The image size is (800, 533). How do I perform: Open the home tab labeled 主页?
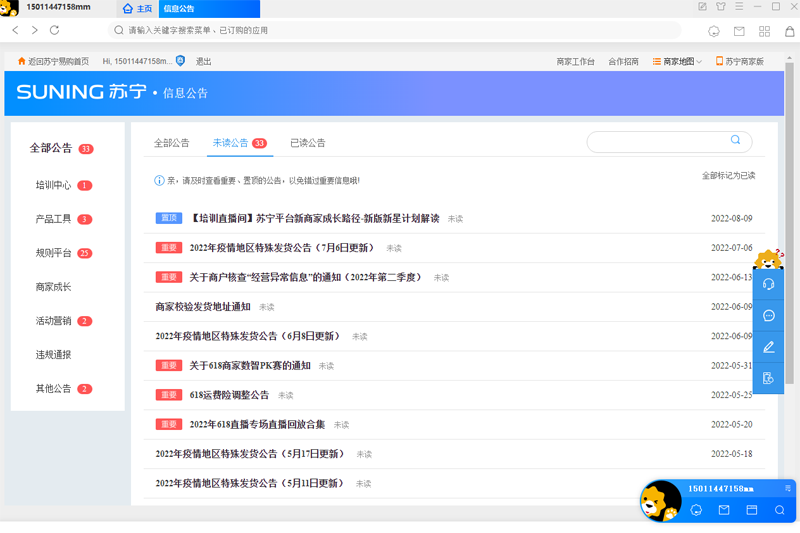[x=138, y=9]
